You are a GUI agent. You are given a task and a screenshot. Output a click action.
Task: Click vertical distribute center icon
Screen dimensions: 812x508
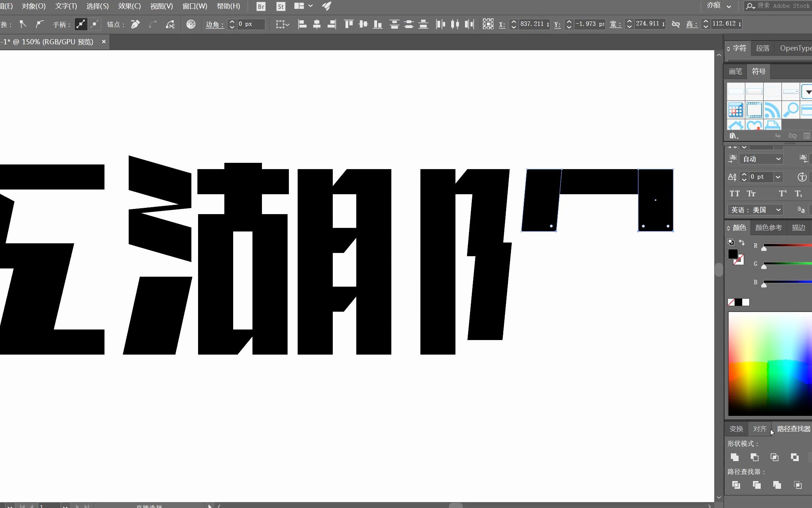coord(409,24)
